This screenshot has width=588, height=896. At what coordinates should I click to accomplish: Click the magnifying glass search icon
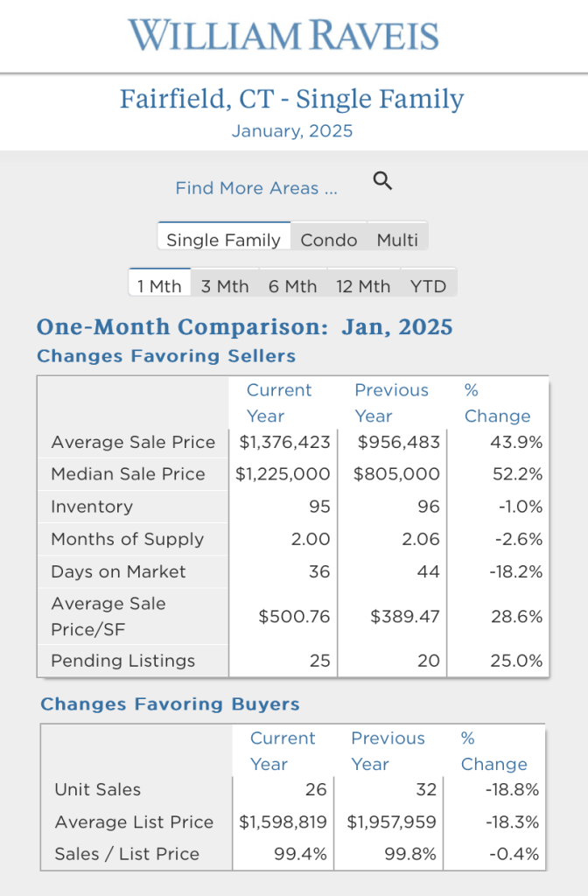pyautogui.click(x=382, y=182)
